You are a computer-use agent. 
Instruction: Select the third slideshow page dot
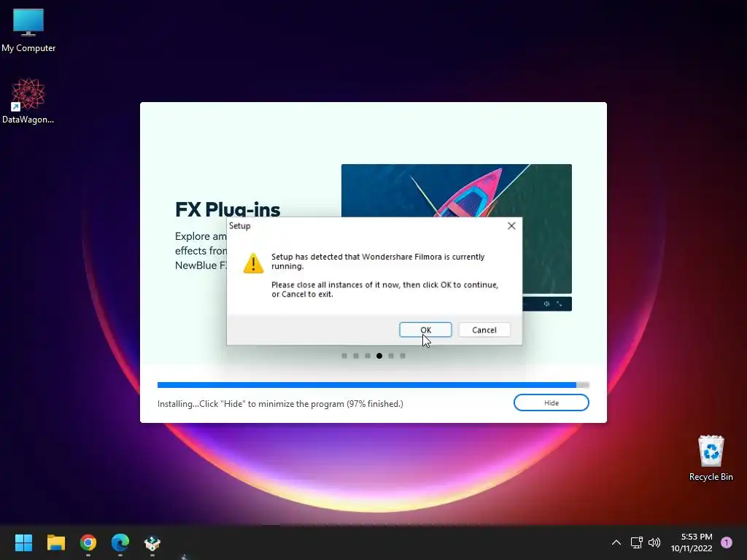[x=368, y=356]
